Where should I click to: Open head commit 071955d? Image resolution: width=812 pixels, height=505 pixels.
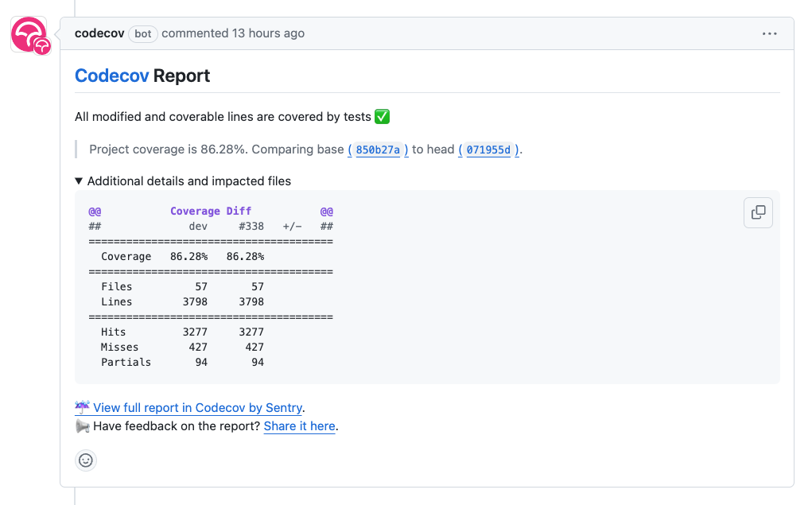pos(488,150)
